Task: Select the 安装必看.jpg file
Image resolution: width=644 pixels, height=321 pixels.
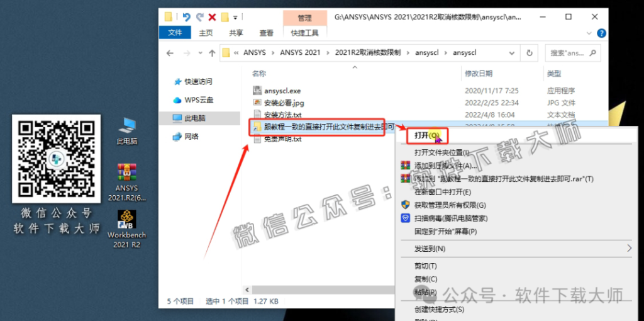Action: 279,103
